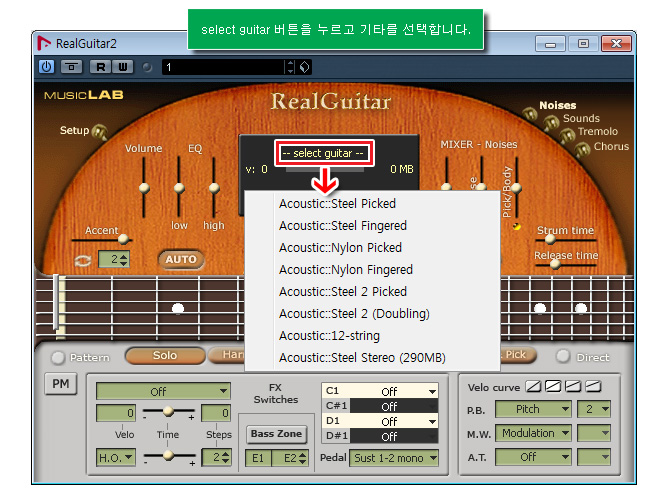670x489 pixels.
Task: Click the Volume slider knob
Action: pos(144,188)
